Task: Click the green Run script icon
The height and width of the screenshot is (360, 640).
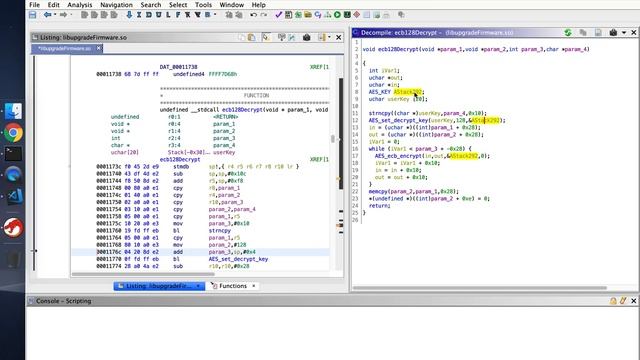Action: (338, 15)
